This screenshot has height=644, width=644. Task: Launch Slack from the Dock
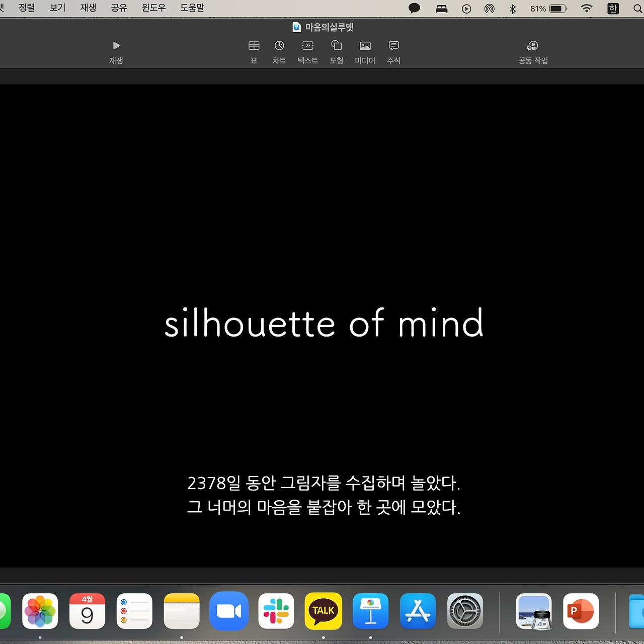click(276, 611)
